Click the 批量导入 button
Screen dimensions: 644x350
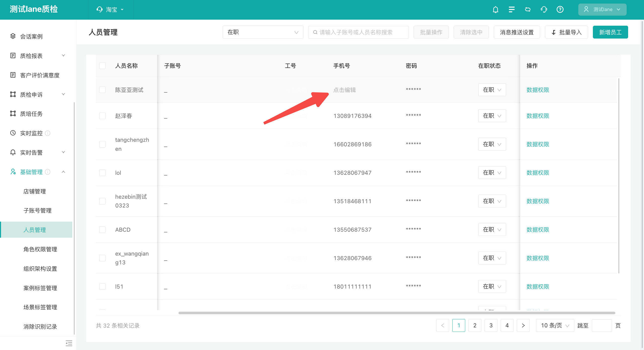point(566,32)
